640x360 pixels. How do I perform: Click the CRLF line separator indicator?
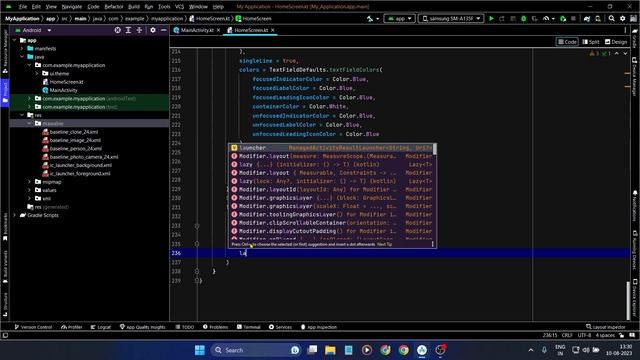click(567, 335)
